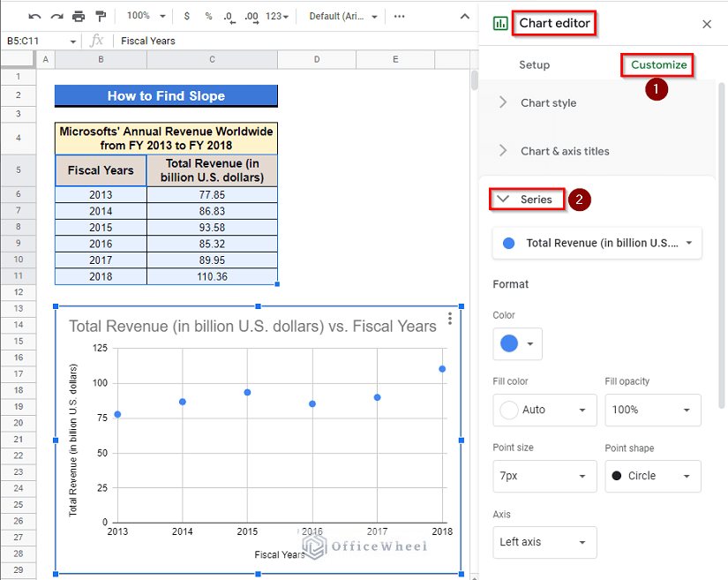Open the Point shape Circle dropdown
The image size is (728, 580).
point(652,476)
